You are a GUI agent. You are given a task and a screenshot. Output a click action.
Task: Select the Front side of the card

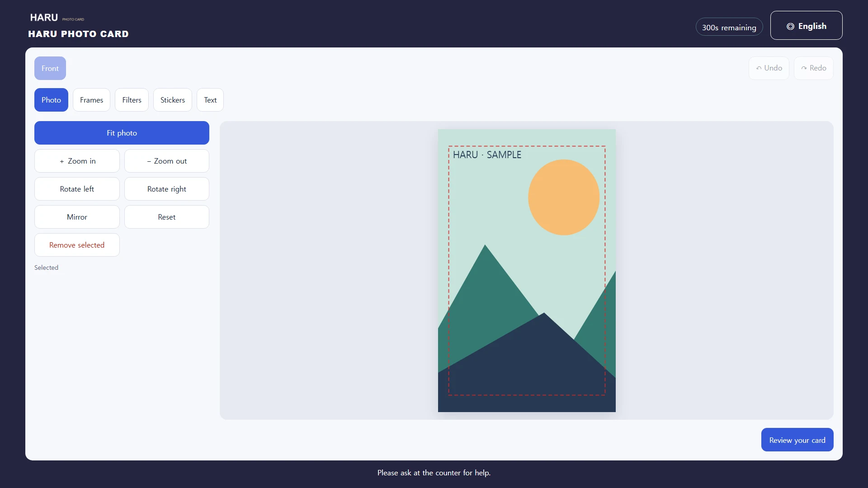point(50,68)
